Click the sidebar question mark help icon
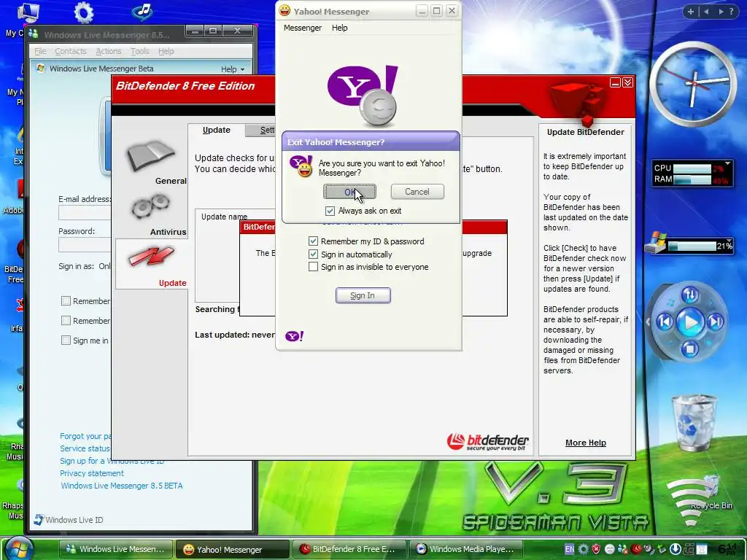 point(731,12)
